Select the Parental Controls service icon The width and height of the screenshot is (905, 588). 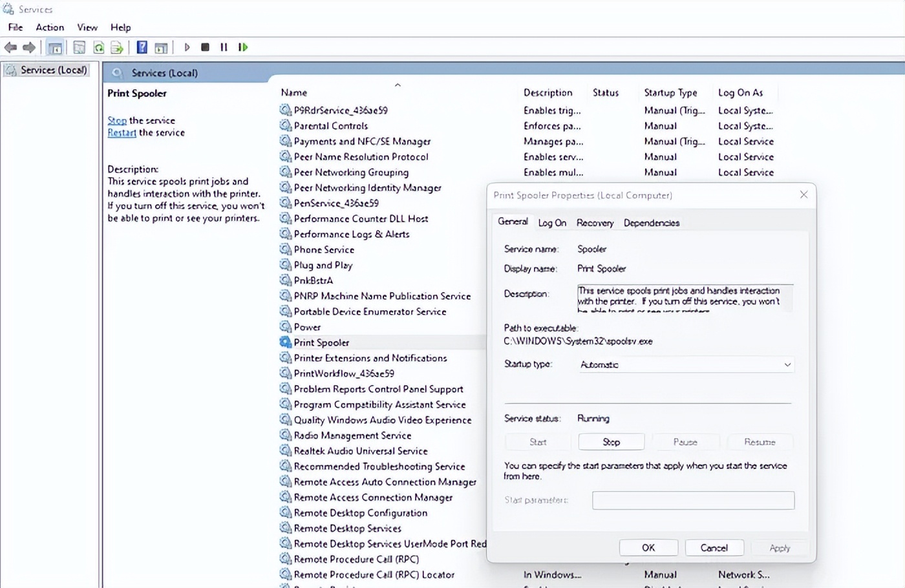[285, 125]
